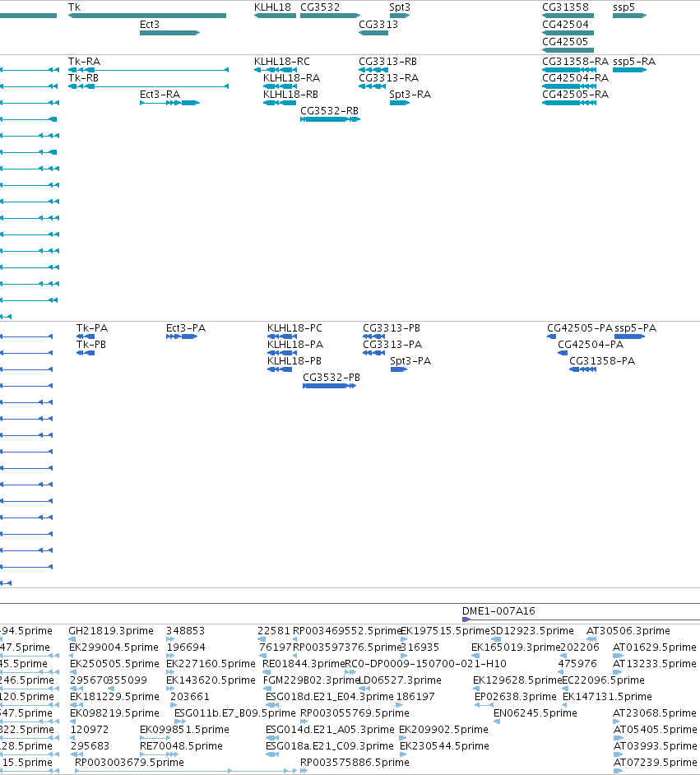Open the Ect3-RA transcript label
The height and width of the screenshot is (775, 700).
click(x=160, y=95)
